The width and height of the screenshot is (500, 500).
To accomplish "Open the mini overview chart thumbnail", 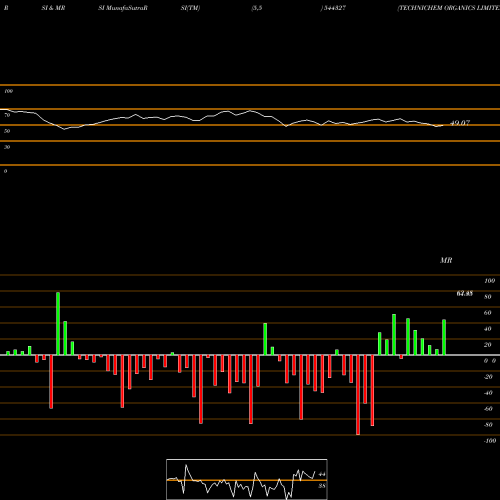I will tap(247, 479).
